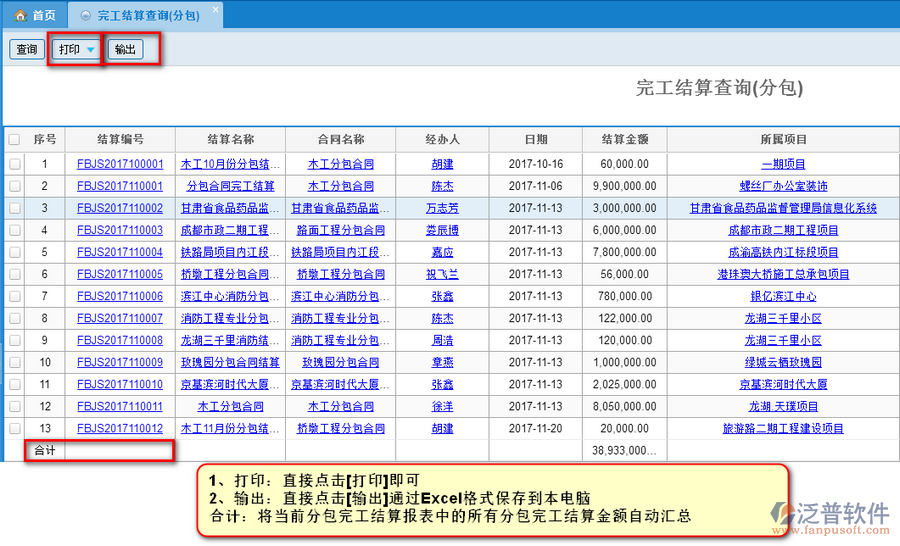The image size is (900, 546).
Task: Click the 日期 column header
Action: pyautogui.click(x=536, y=140)
